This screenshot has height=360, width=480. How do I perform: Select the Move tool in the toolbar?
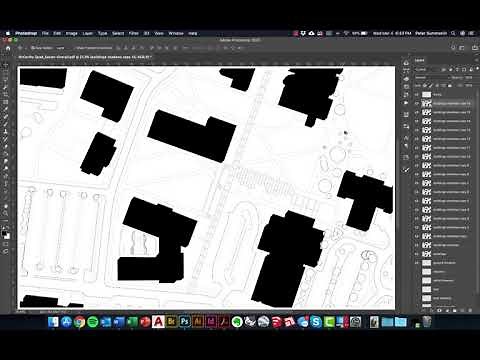coord(5,65)
